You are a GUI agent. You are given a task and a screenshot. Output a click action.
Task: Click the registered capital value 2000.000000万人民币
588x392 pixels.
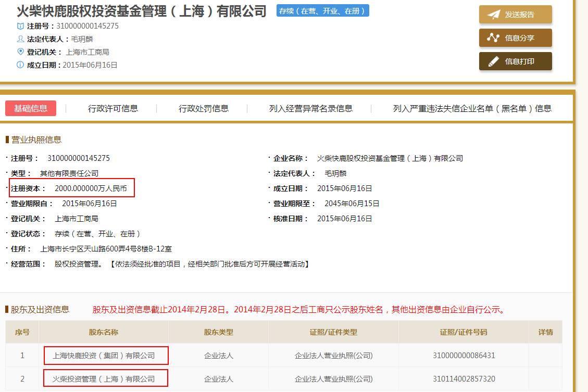91,188
